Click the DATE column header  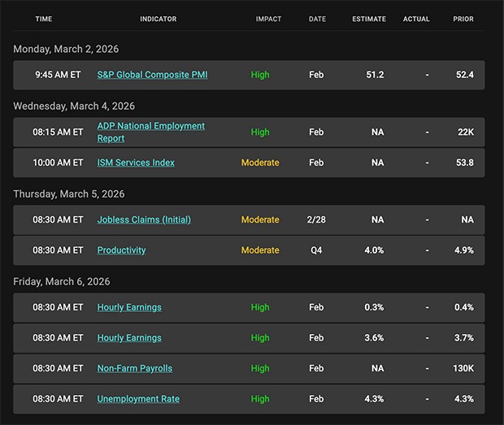(x=317, y=19)
